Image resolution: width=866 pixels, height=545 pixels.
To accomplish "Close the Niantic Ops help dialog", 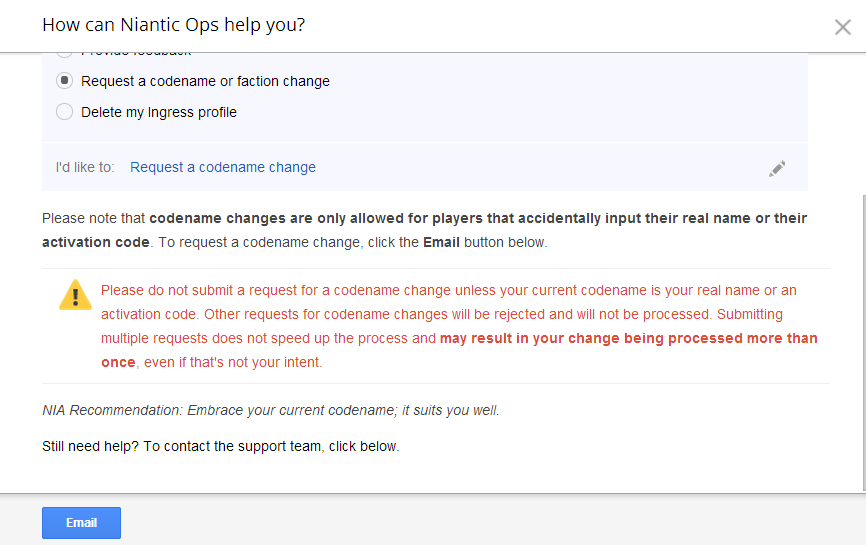I will coord(842,27).
